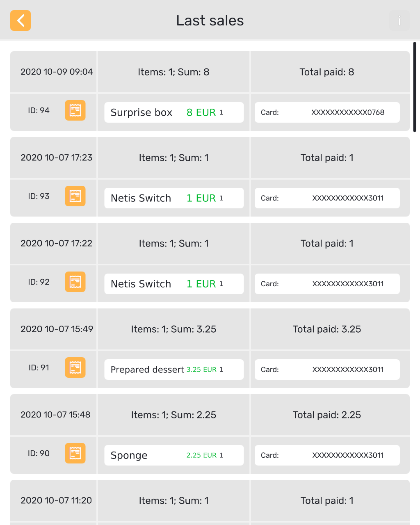This screenshot has width=420, height=525.
Task: Open the info button in the header
Action: [x=399, y=21]
